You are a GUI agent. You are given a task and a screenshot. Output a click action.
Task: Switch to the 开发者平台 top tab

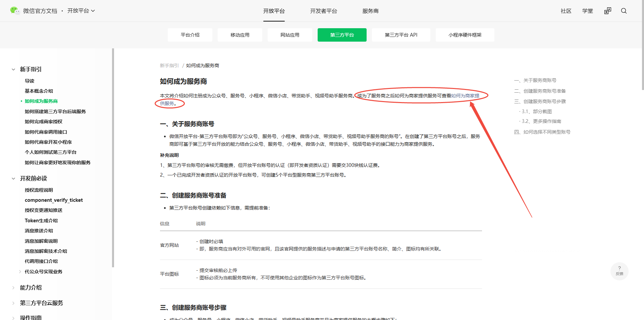(x=324, y=11)
